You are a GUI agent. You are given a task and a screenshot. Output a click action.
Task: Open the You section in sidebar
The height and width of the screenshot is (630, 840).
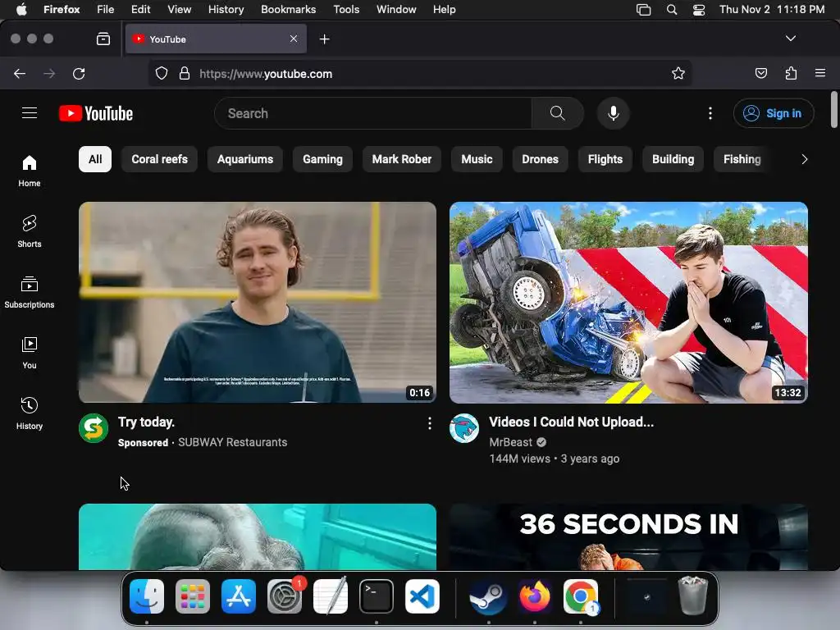(30, 353)
